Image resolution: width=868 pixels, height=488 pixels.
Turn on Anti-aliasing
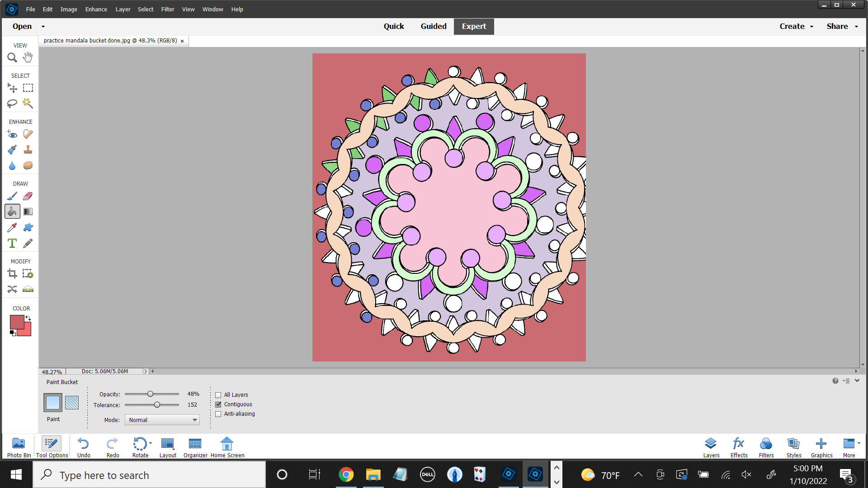click(x=218, y=414)
